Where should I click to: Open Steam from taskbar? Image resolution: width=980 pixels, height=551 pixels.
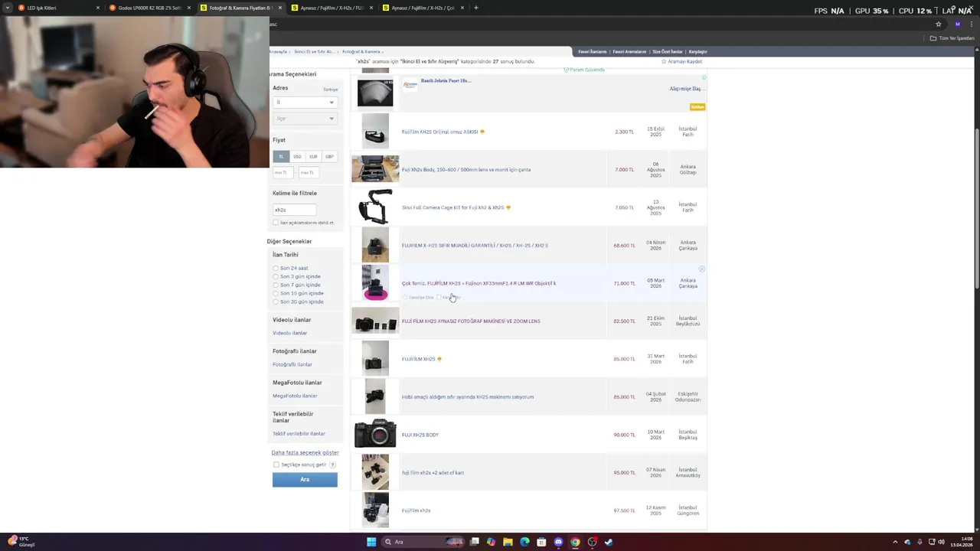(x=609, y=542)
